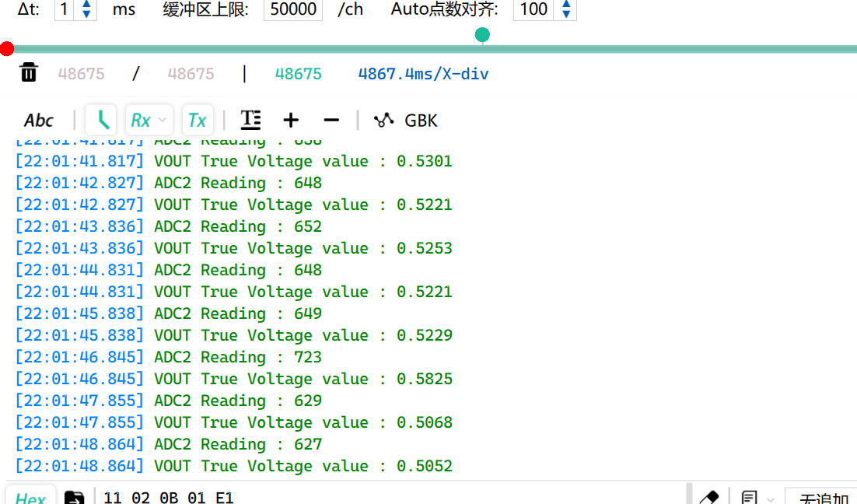Click the Δt value stepper arrows
The width and height of the screenshot is (857, 504).
(x=86, y=9)
